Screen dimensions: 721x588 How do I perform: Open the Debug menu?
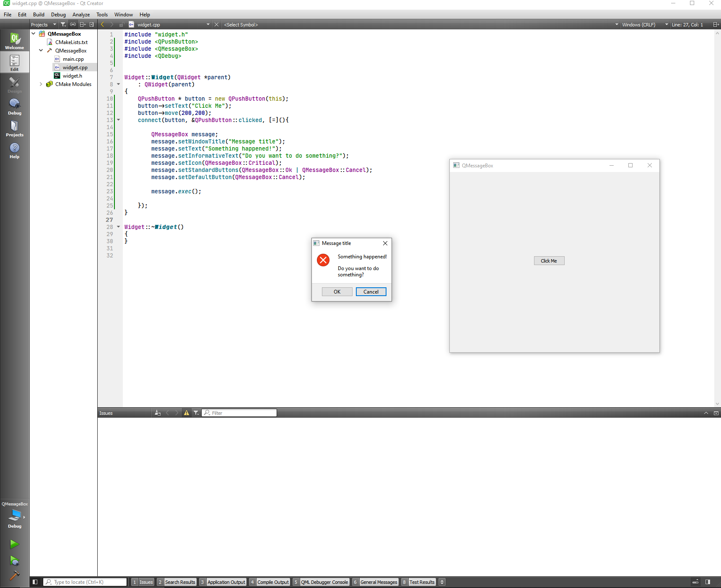58,14
